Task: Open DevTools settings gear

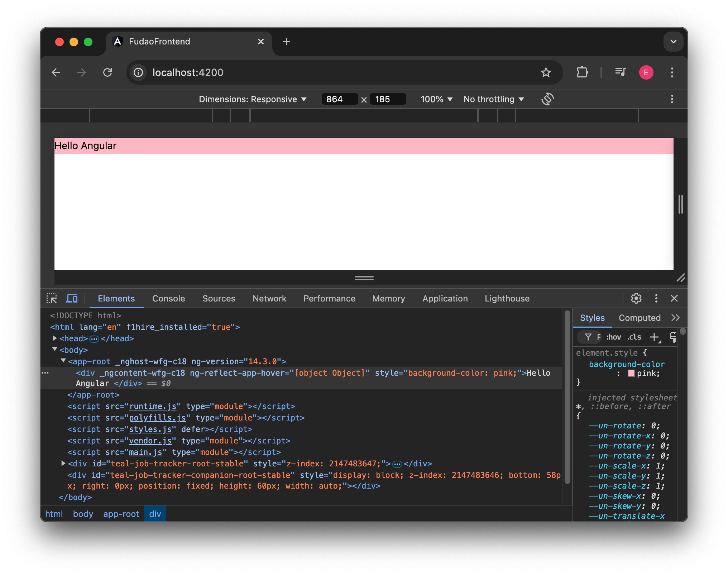Action: (x=636, y=298)
